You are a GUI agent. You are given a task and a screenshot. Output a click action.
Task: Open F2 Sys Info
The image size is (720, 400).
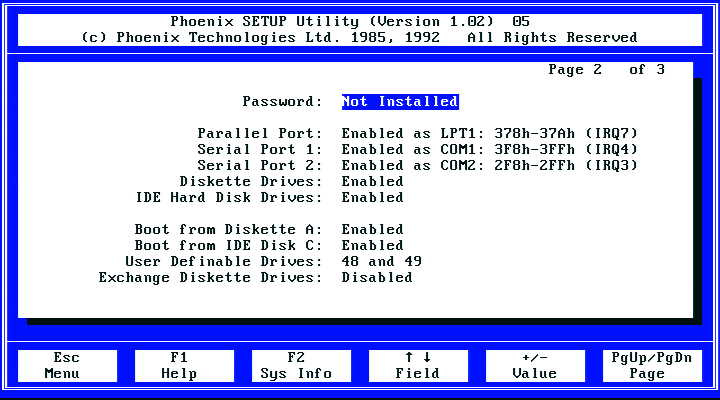coord(301,366)
